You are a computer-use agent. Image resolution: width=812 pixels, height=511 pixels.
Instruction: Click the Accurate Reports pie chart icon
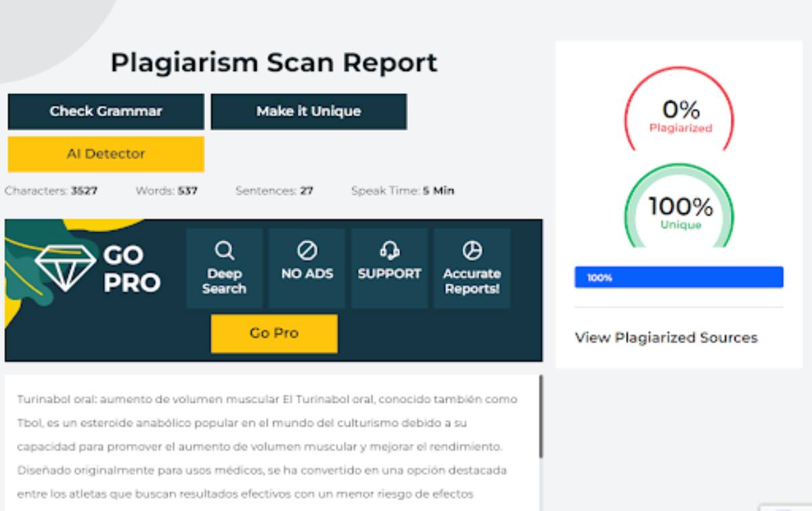[472, 251]
